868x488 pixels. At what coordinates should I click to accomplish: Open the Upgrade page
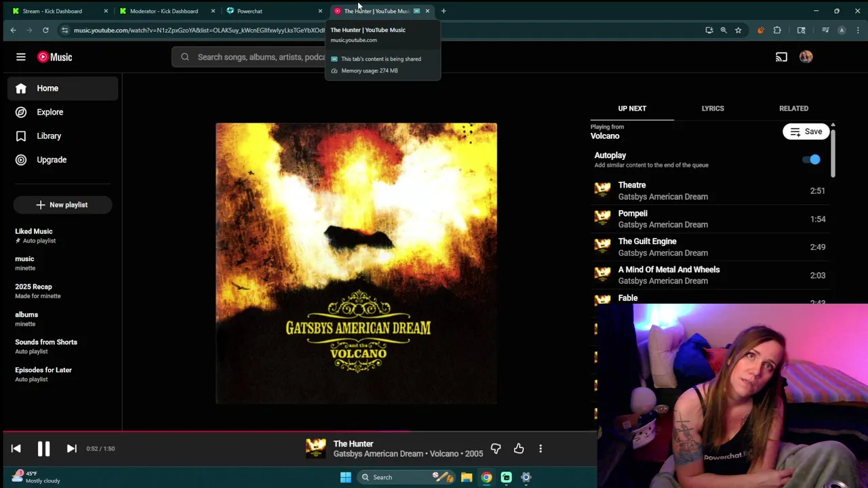tap(62, 160)
